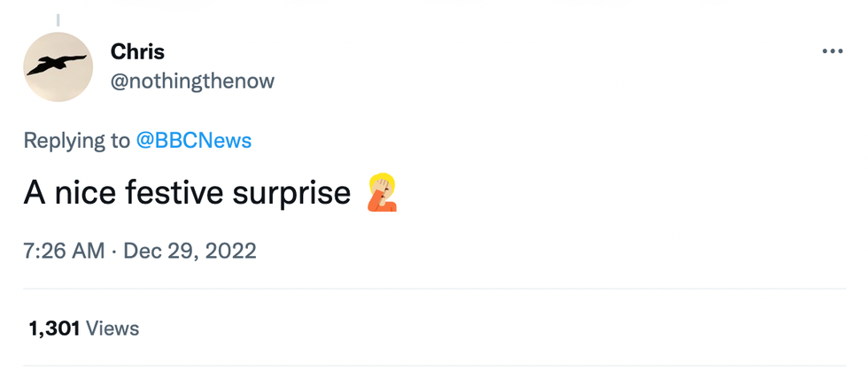The height and width of the screenshot is (371, 868).
Task: Click the dot separator between time and date
Action: point(112,251)
